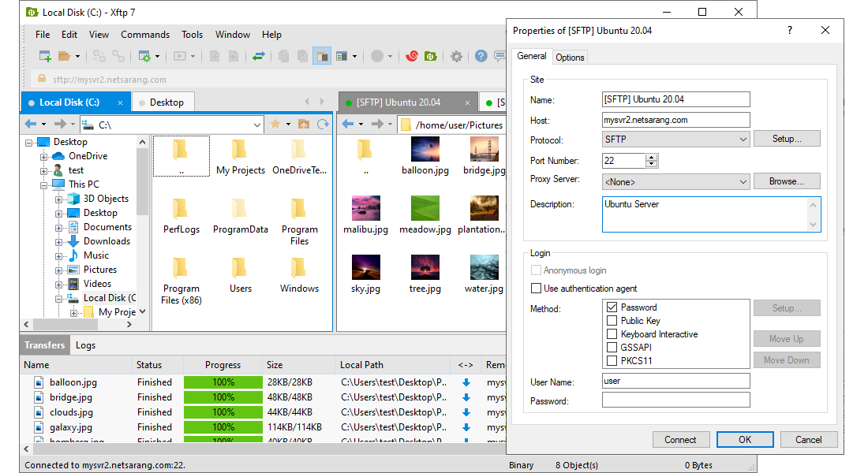Select the balloon.jpg thumbnail
This screenshot has width=868, height=473.
coord(425,149)
